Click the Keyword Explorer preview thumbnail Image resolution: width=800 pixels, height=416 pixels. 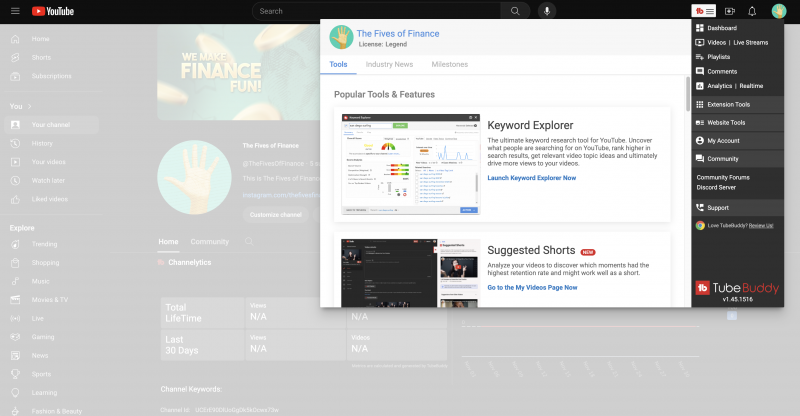pyautogui.click(x=410, y=164)
